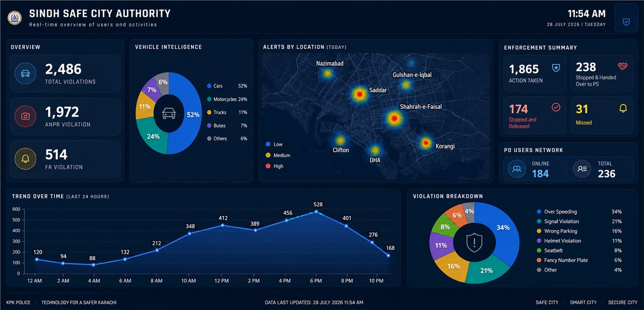This screenshot has width=644, height=310.
Task: Click the 6 PM peak point labeled 528
Action: 316,212
